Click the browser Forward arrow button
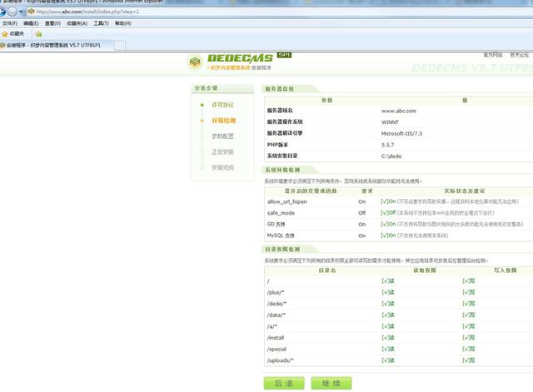The image size is (533, 392). click(x=12, y=12)
